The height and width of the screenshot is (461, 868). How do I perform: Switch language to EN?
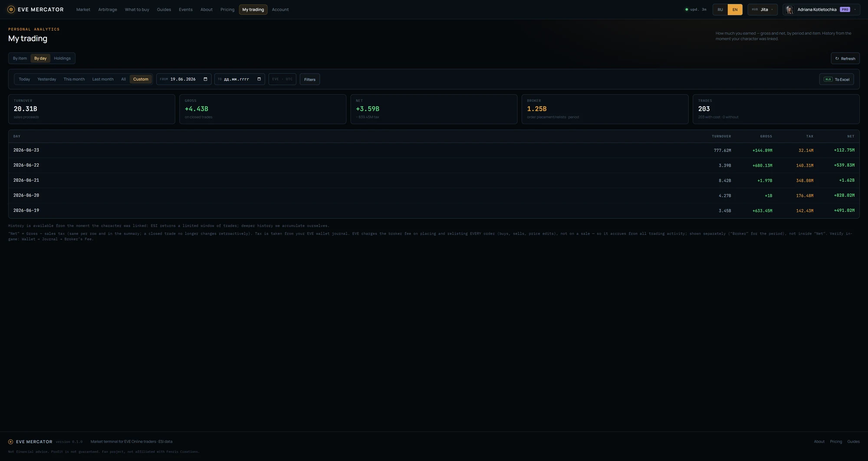pyautogui.click(x=735, y=10)
